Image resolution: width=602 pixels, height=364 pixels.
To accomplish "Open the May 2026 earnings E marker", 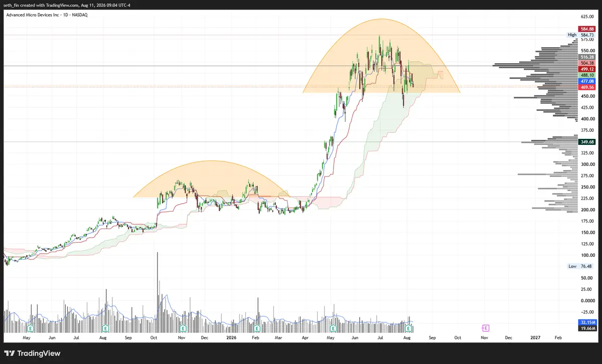I will pos(333,328).
